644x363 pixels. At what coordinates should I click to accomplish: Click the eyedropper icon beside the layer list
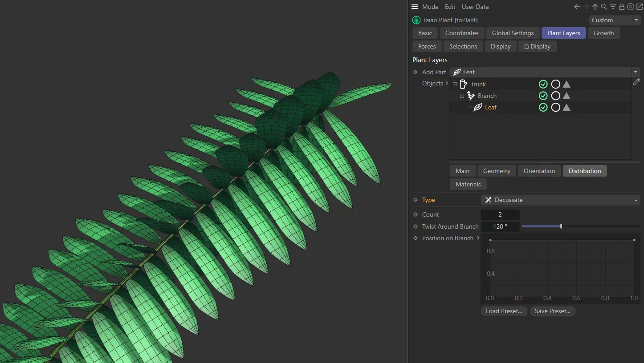pyautogui.click(x=637, y=82)
